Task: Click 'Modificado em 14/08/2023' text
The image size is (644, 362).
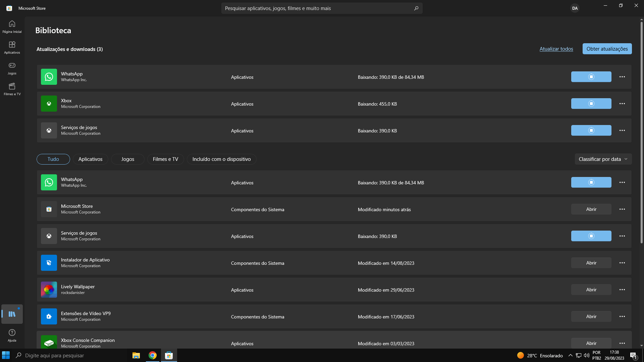Action: (x=386, y=263)
